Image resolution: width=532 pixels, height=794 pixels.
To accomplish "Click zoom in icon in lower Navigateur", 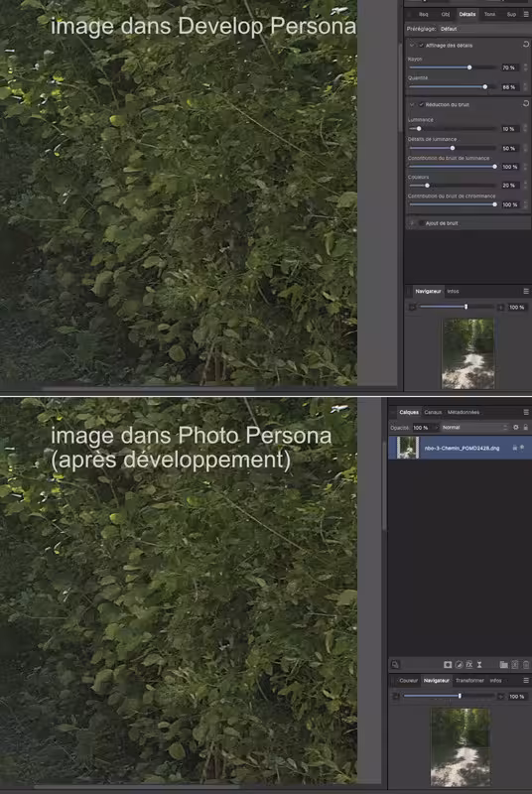I will click(x=500, y=697).
